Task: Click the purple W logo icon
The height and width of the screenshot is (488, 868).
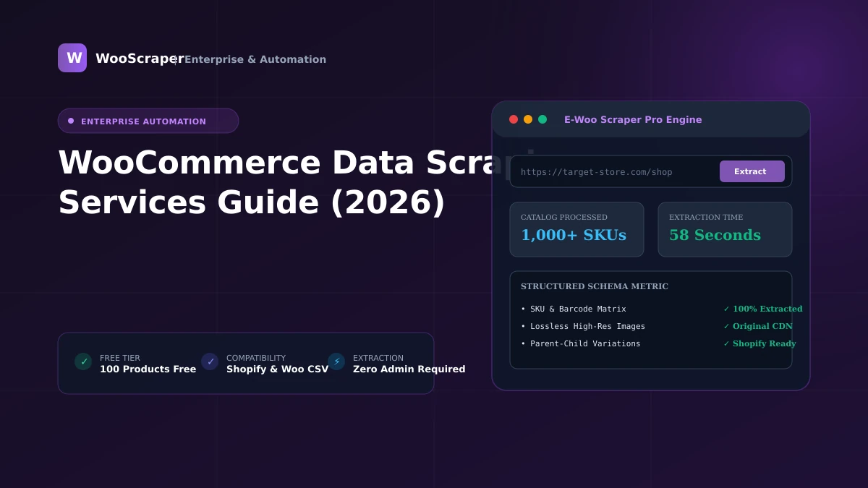Action: pyautogui.click(x=72, y=58)
